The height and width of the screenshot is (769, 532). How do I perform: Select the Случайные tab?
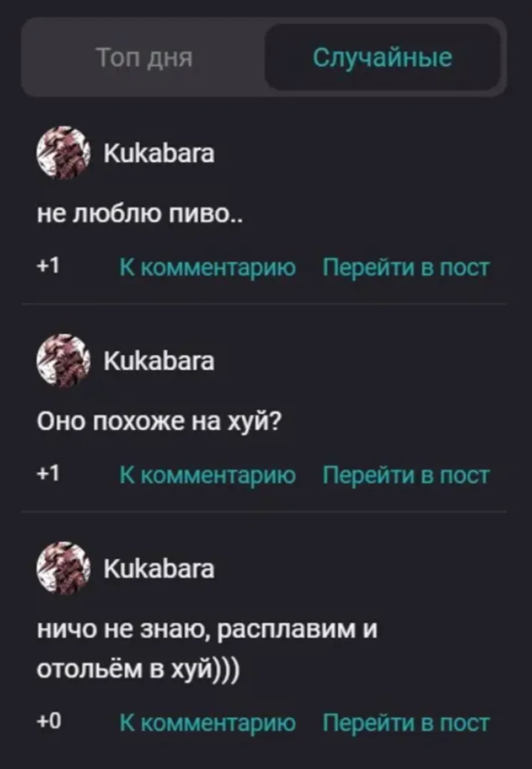383,57
